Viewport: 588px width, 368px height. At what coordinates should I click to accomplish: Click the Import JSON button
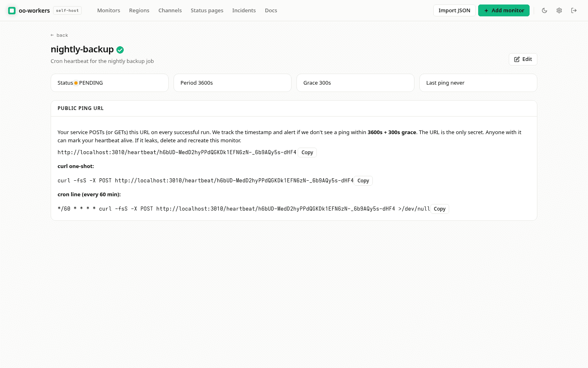coord(454,11)
